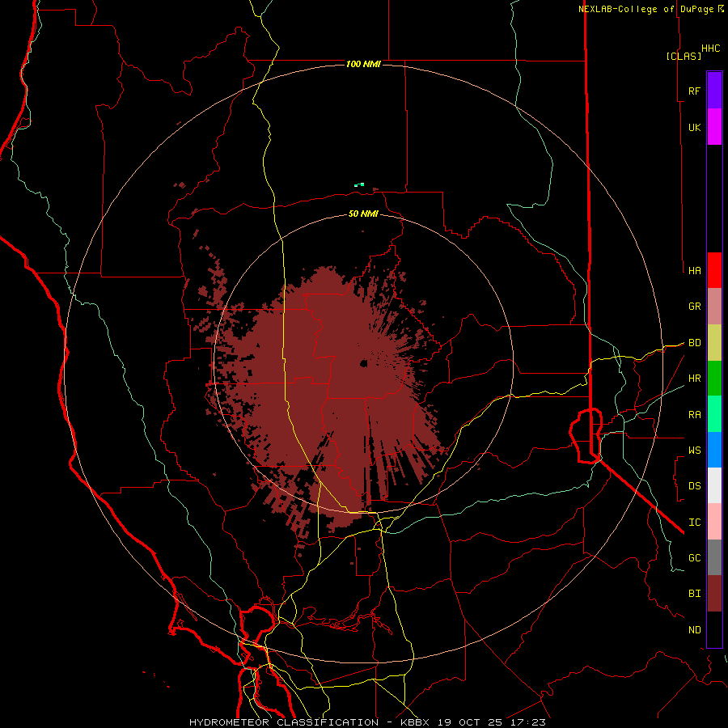Click the IC legend label text

pos(694,523)
